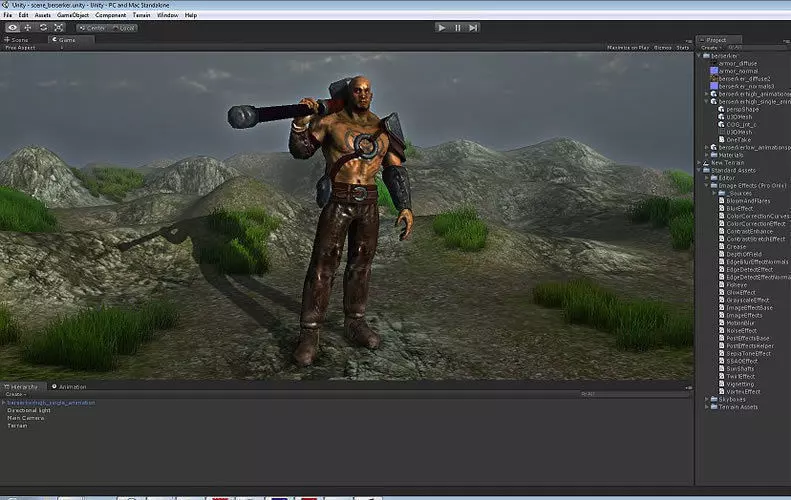
Task: Select Main Camera in Hierarchy
Action: click(x=26, y=418)
